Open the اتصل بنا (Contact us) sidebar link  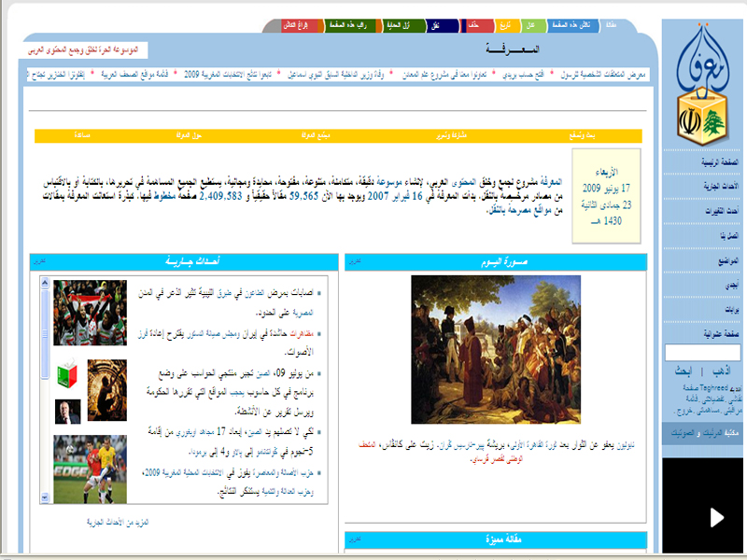coord(729,235)
